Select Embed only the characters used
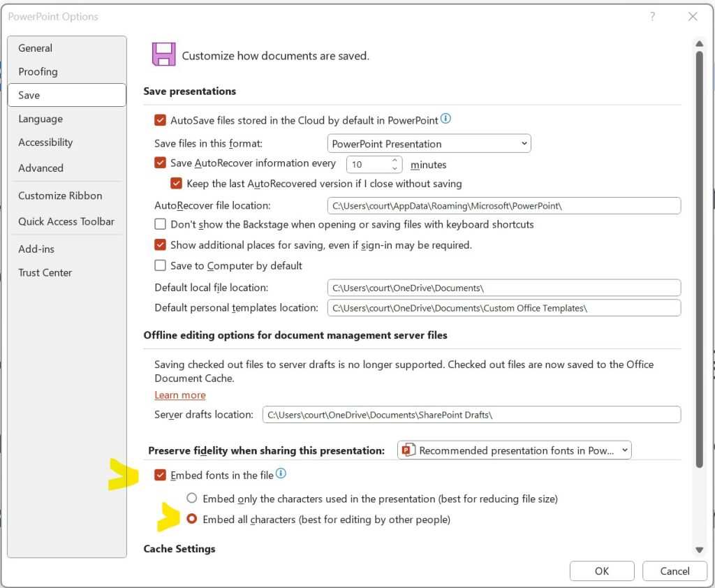715x588 pixels. [x=191, y=498]
